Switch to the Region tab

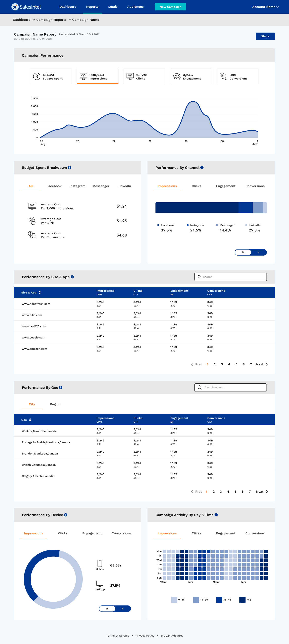click(55, 404)
